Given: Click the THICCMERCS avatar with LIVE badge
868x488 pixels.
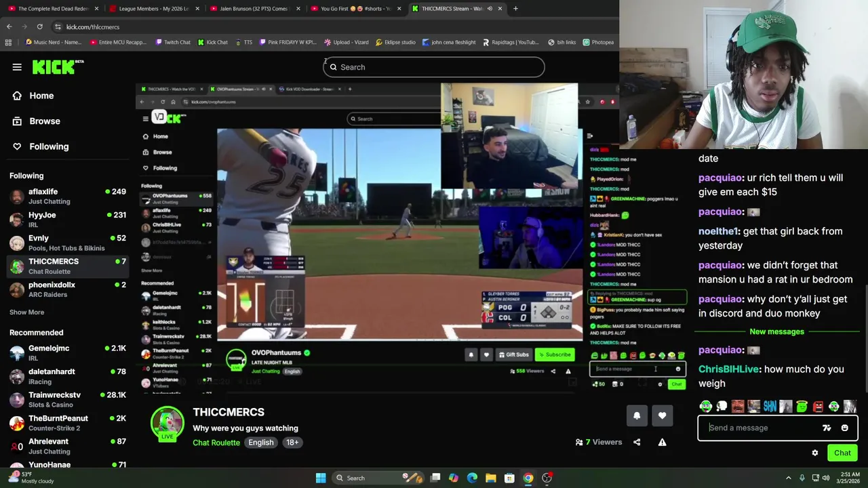Looking at the screenshot, I should click(167, 424).
